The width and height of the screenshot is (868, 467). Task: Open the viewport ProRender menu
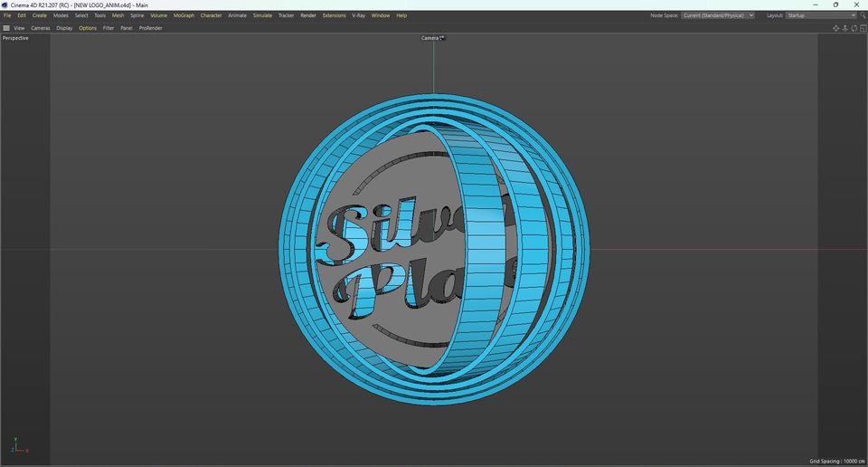(151, 28)
